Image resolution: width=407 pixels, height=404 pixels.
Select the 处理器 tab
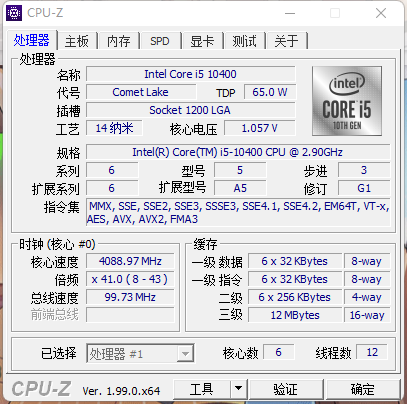pos(32,40)
